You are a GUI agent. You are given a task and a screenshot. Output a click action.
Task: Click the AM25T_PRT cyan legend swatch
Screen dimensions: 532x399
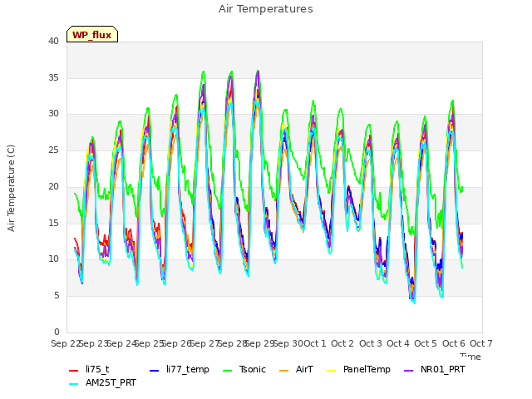[x=74, y=384]
